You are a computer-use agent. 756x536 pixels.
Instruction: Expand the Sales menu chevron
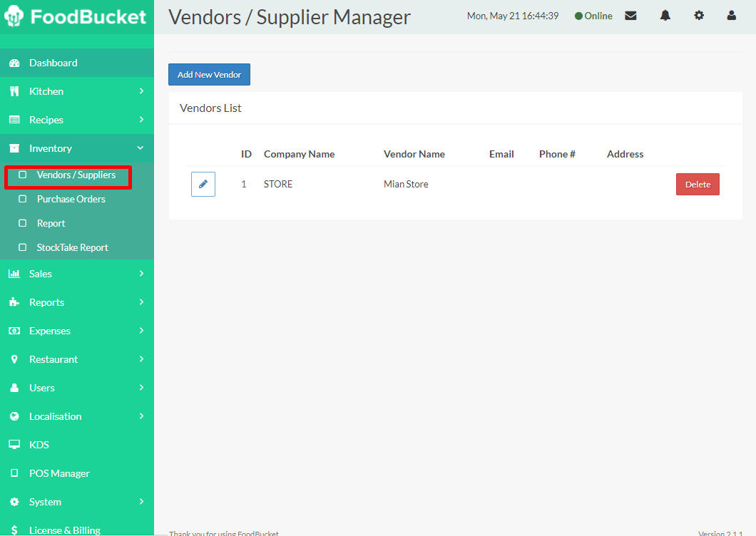[x=141, y=274]
